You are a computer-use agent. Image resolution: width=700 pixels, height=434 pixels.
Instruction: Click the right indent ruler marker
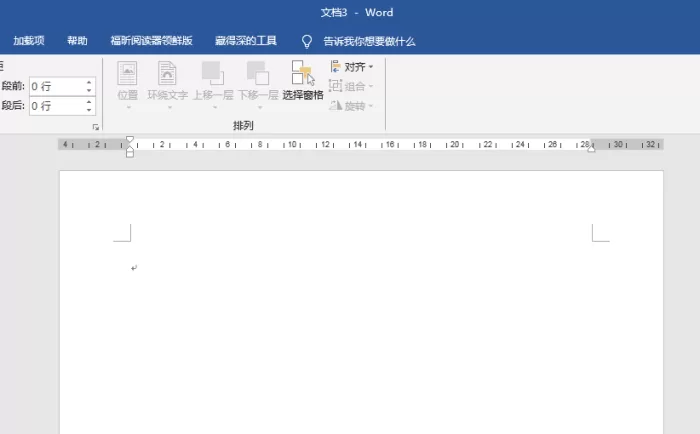(591, 148)
